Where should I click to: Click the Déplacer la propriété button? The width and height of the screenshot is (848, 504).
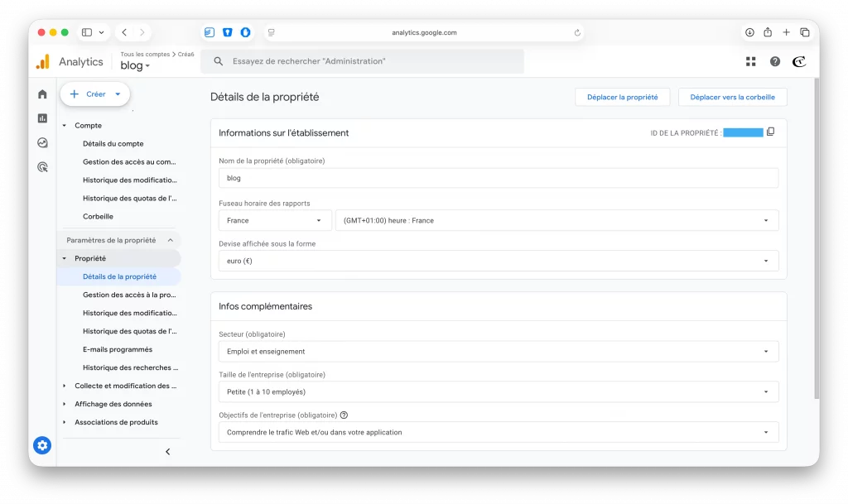(x=622, y=97)
